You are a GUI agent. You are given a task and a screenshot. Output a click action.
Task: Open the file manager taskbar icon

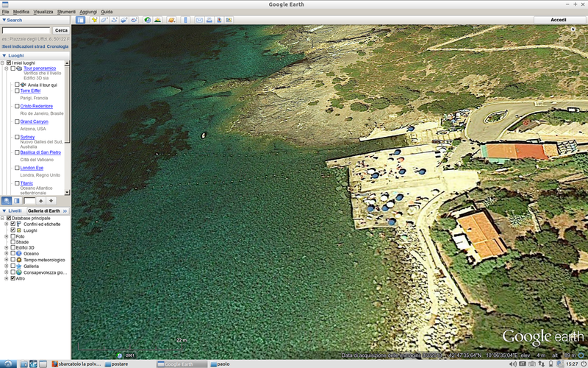pyautogui.click(x=24, y=364)
